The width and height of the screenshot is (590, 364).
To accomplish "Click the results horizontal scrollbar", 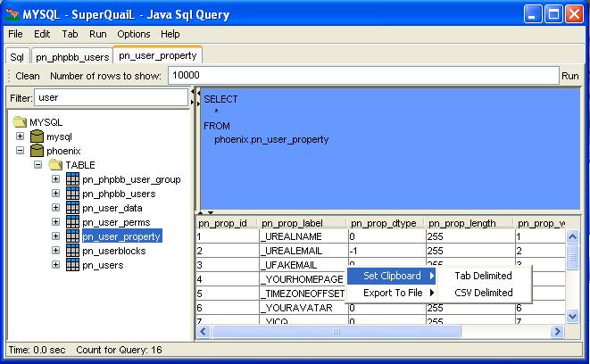I will click(x=375, y=332).
